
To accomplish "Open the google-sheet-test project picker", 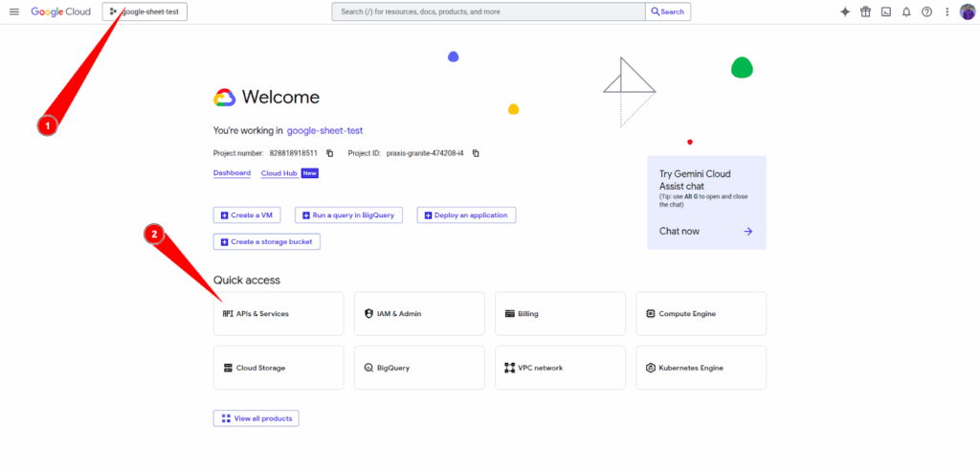I will coord(145,11).
